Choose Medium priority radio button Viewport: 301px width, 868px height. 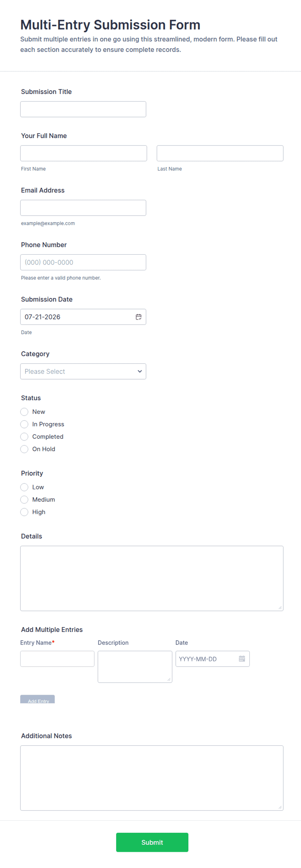pos(24,500)
